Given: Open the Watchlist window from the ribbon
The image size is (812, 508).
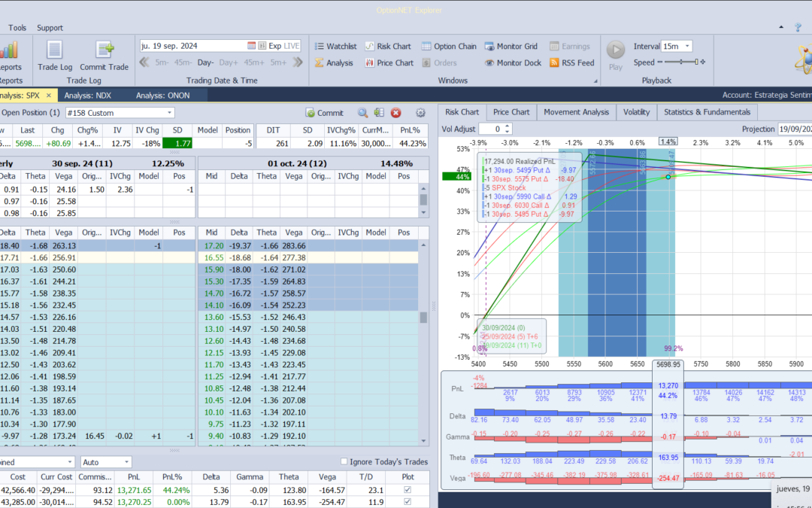Looking at the screenshot, I should pyautogui.click(x=335, y=46).
